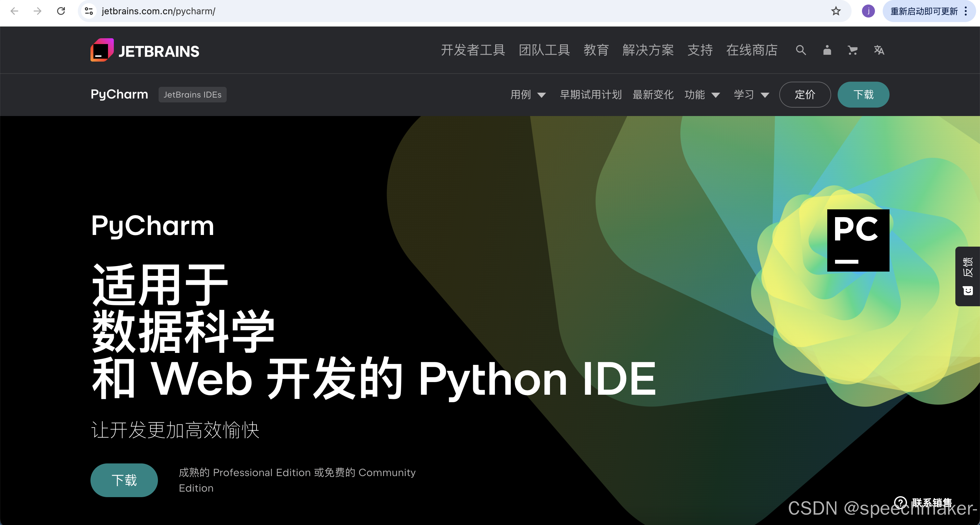Click the JetBrains logo icon

[x=102, y=50]
